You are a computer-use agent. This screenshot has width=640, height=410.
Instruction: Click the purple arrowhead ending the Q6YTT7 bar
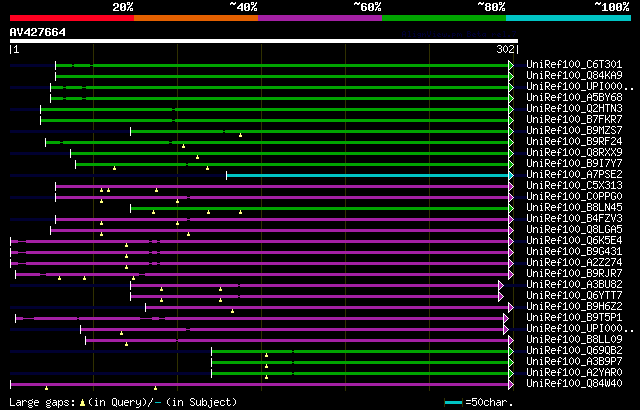[x=501, y=297]
